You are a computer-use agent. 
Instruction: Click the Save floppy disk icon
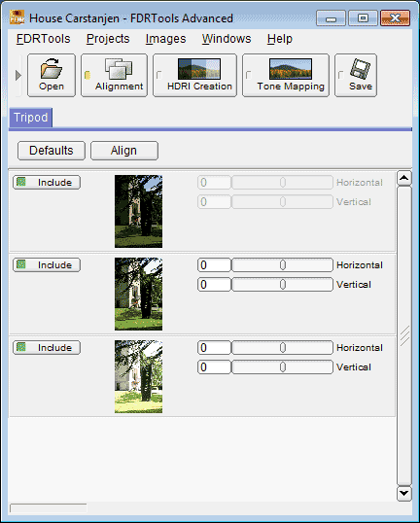point(361,69)
